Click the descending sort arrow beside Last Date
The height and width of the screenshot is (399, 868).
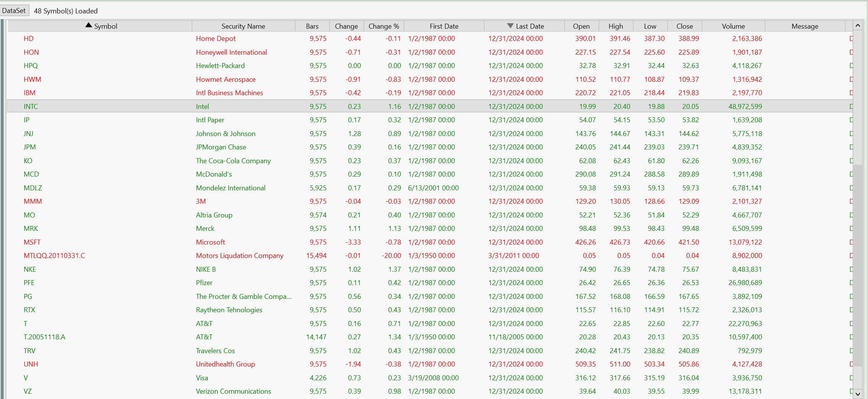point(510,26)
